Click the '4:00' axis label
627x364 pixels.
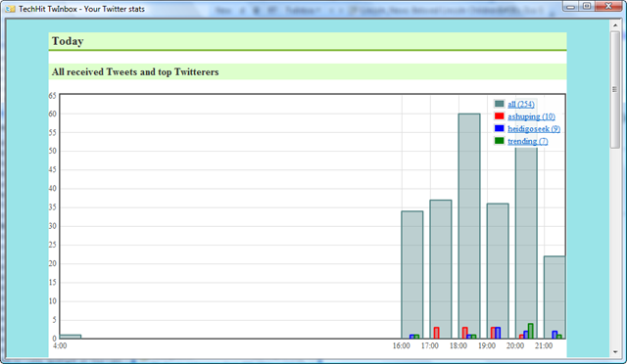click(x=60, y=345)
